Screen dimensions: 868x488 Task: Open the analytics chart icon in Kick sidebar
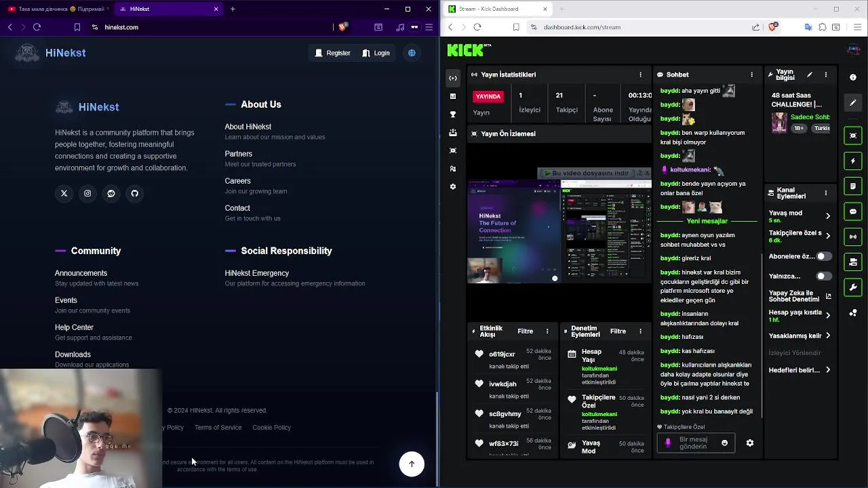453,96
